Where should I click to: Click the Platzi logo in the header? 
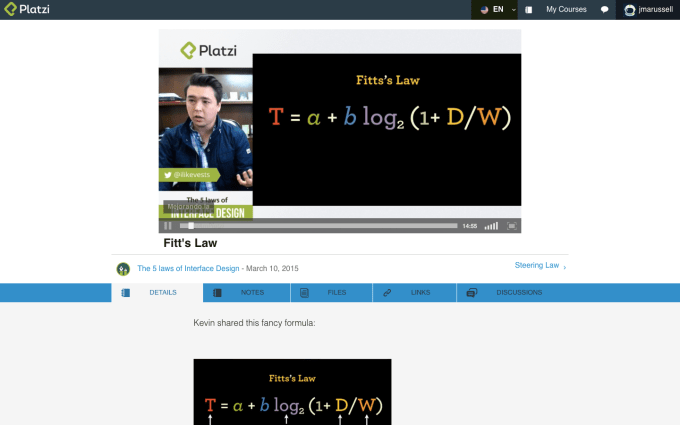point(26,9)
